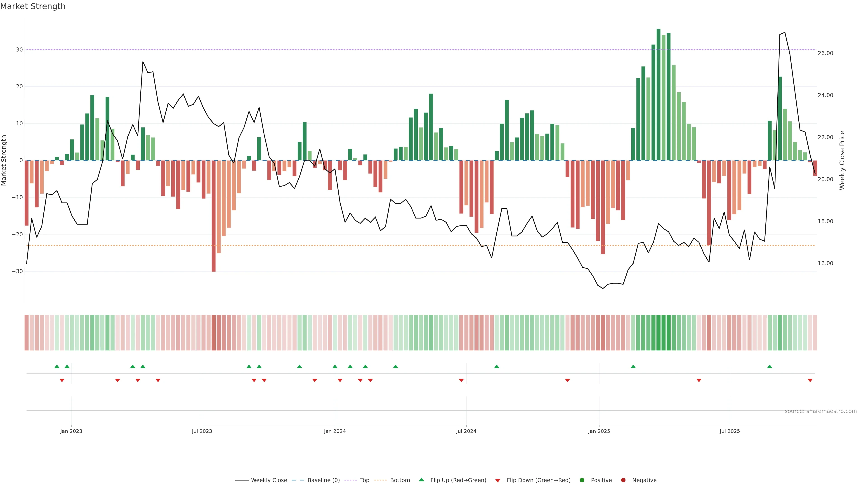This screenshot has width=868, height=488.
Task: Click the Weekly Close Price axis title
Action: [842, 160]
